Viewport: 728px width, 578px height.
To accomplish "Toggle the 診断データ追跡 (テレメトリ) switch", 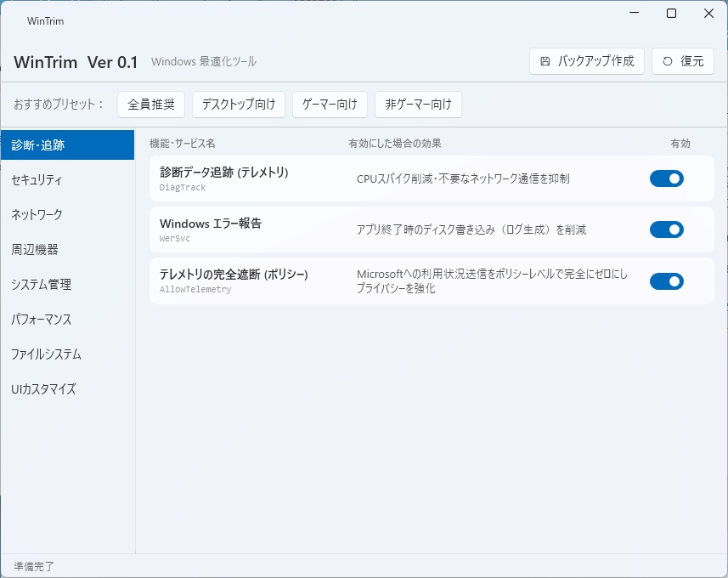I will coord(667,178).
